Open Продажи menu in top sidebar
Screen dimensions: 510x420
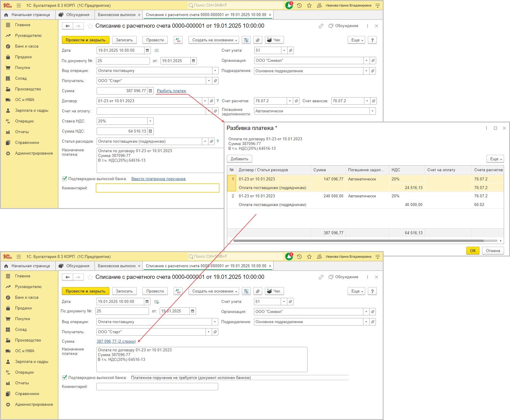[x=23, y=57]
